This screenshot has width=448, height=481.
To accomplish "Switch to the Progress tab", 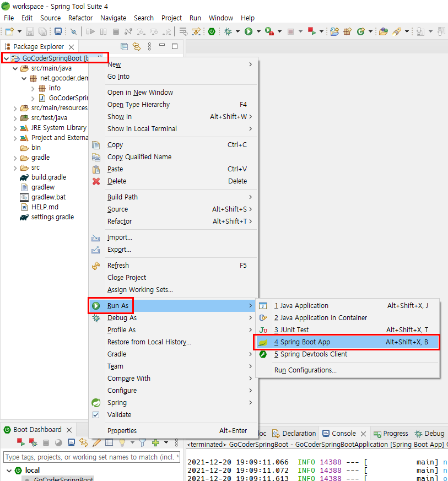I will (391, 434).
